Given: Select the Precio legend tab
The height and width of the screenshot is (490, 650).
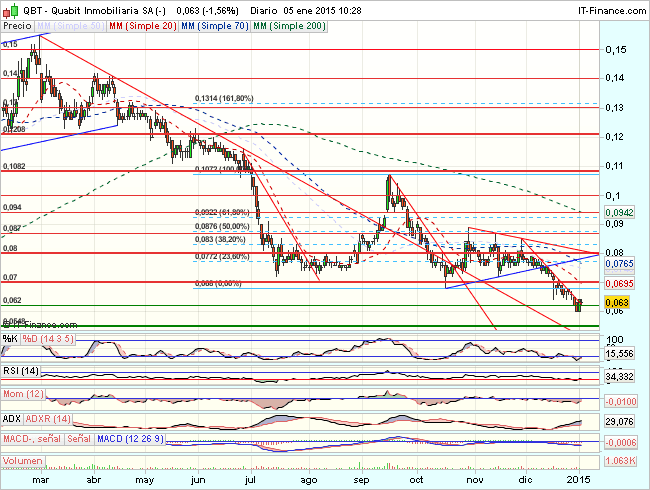Looking at the screenshot, I should [x=17, y=26].
